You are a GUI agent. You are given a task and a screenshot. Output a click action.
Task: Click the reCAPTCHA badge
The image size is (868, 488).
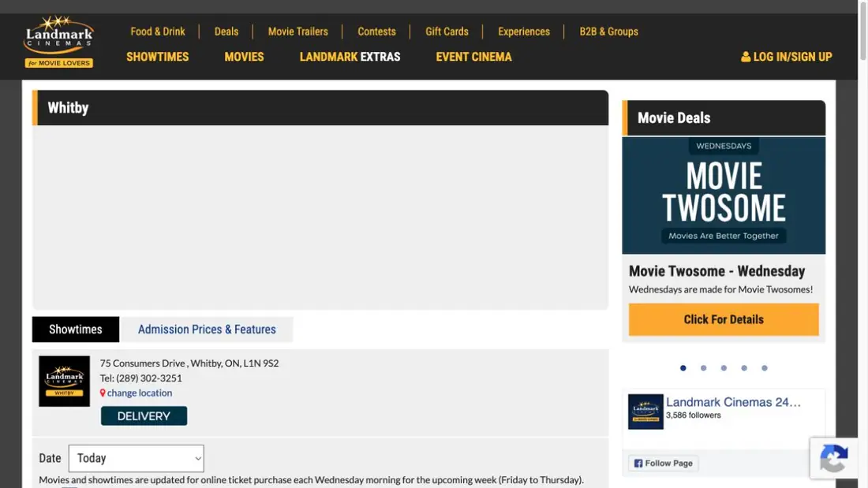click(x=834, y=458)
